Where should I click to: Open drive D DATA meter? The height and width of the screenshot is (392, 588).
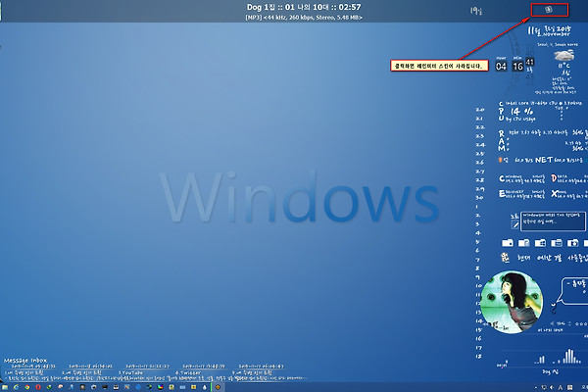tap(569, 178)
